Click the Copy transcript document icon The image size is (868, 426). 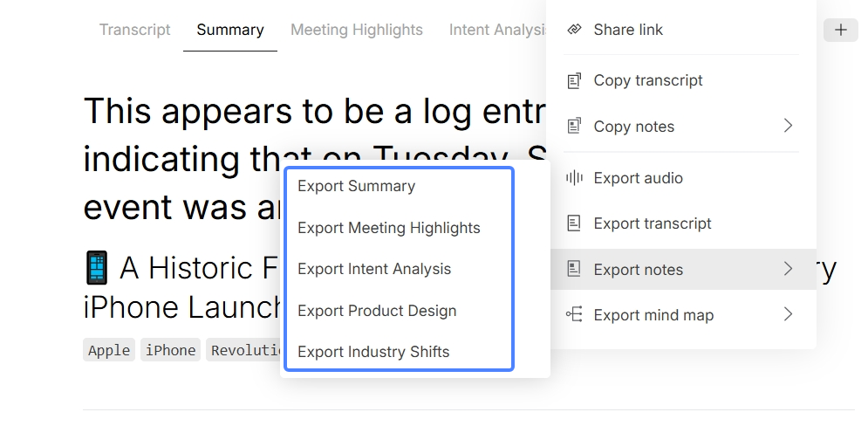(x=575, y=81)
